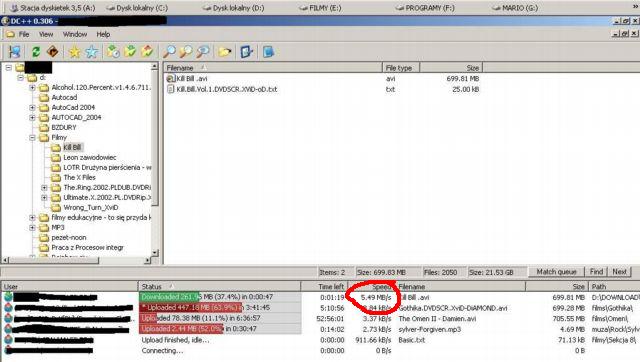
Task: Open the Window menu
Action: click(x=75, y=34)
